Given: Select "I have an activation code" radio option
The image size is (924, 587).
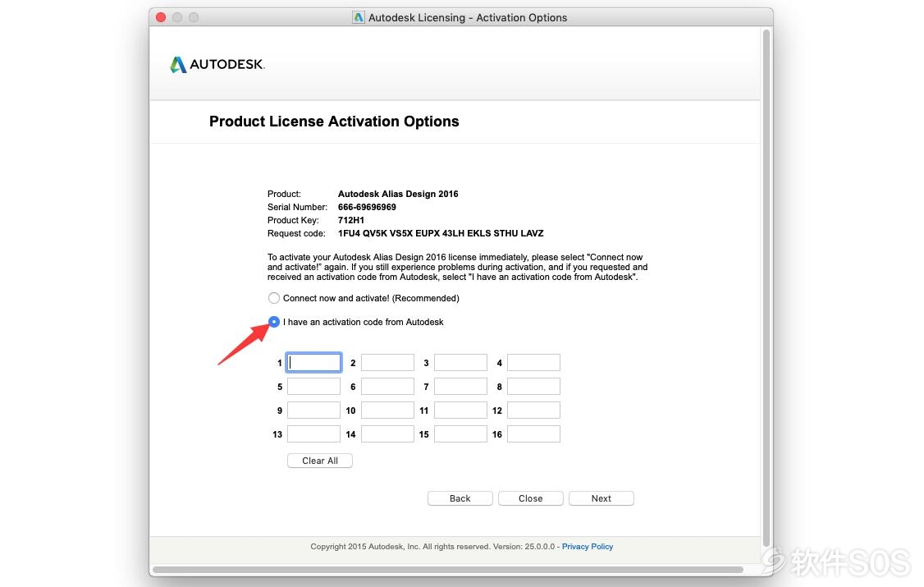Looking at the screenshot, I should point(273,322).
